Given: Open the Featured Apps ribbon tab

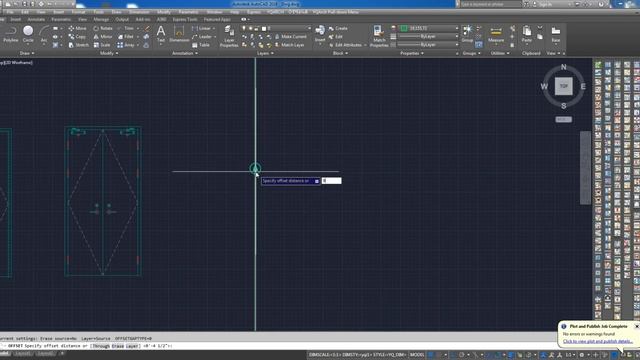Looking at the screenshot, I should (217, 19).
